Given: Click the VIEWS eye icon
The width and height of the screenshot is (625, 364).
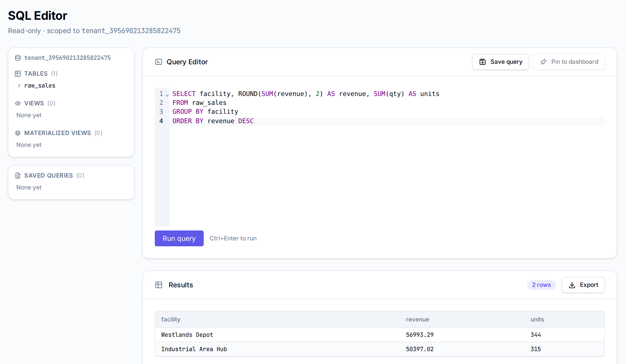Looking at the screenshot, I should click(x=18, y=103).
